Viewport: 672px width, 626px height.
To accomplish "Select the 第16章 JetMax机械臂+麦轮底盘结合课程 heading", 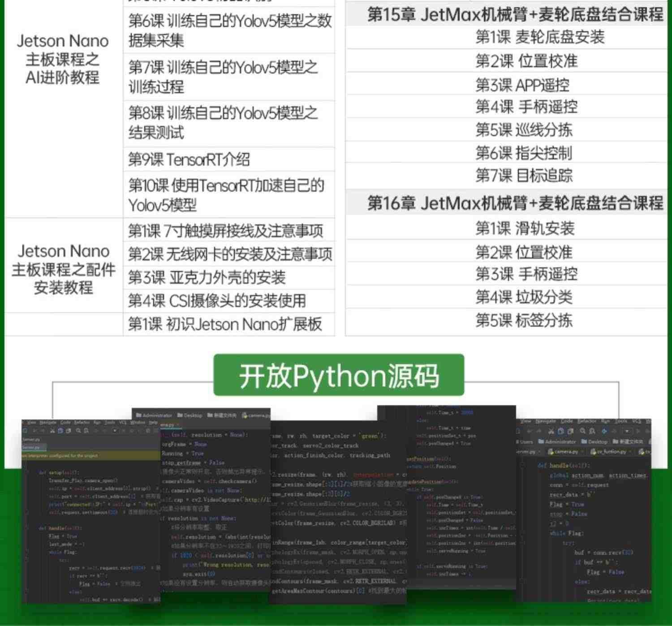I will pos(506,203).
